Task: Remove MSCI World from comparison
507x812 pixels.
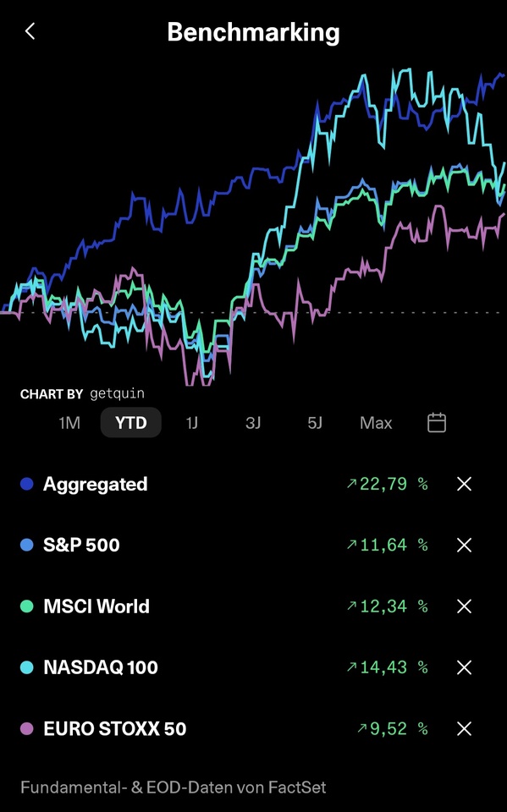Action: [x=464, y=606]
